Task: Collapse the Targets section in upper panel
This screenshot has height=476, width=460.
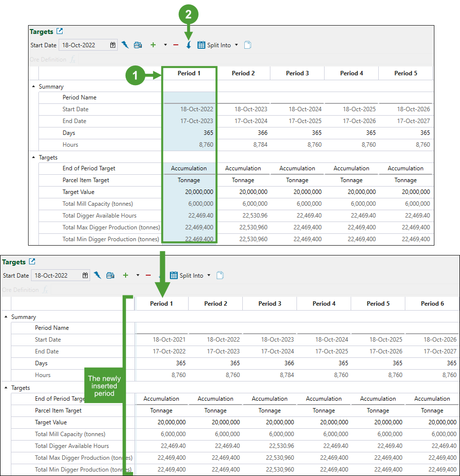Action: (33, 157)
